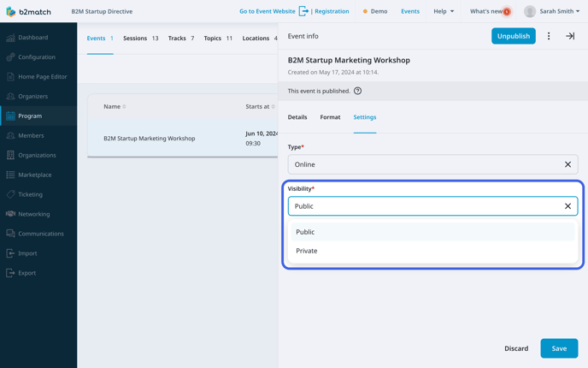Viewport: 588px width, 368px height.
Task: Click the Save button
Action: (x=559, y=348)
